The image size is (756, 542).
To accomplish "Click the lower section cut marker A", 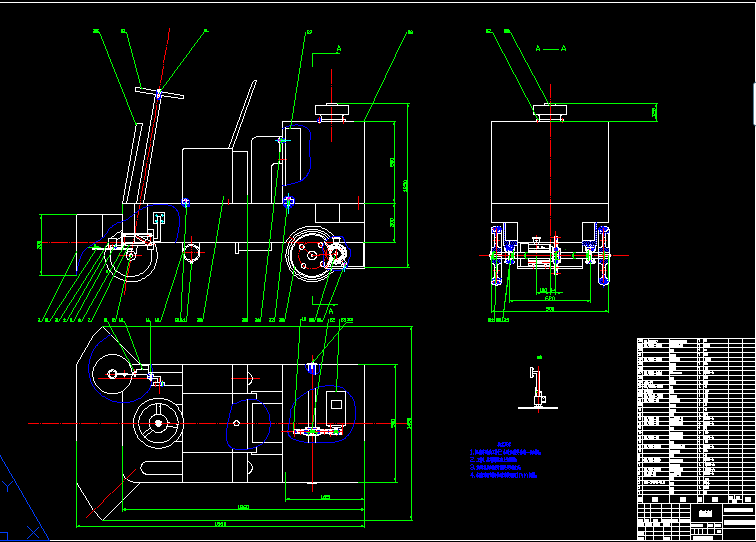I will point(330,311).
